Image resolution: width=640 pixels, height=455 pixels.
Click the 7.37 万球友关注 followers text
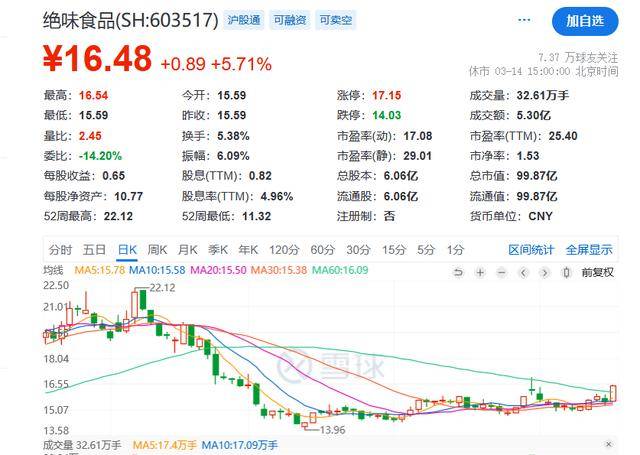(578, 58)
